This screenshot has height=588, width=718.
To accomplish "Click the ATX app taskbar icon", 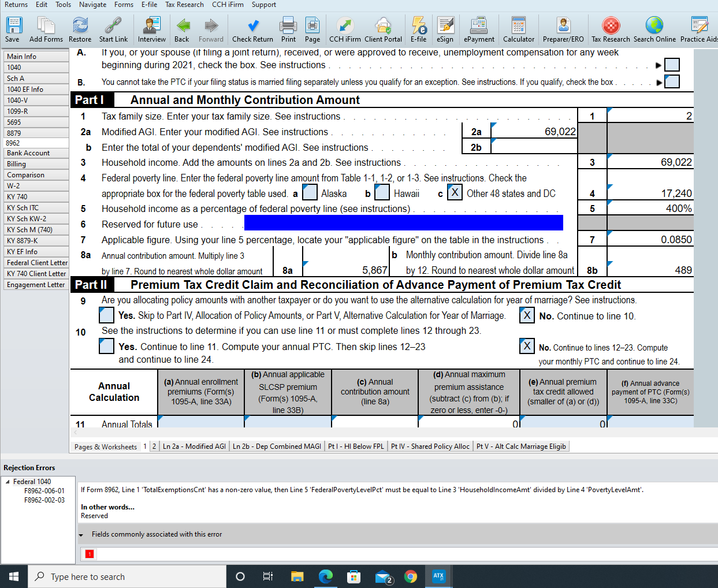I will coord(438,576).
